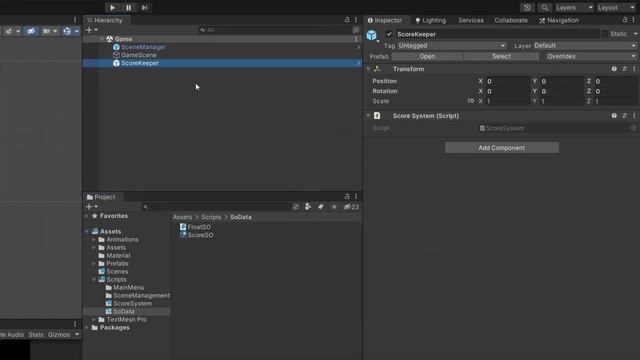This screenshot has width=640, height=360.
Task: Open the Hierarchy panel's three-dot menu
Action: coord(356,20)
